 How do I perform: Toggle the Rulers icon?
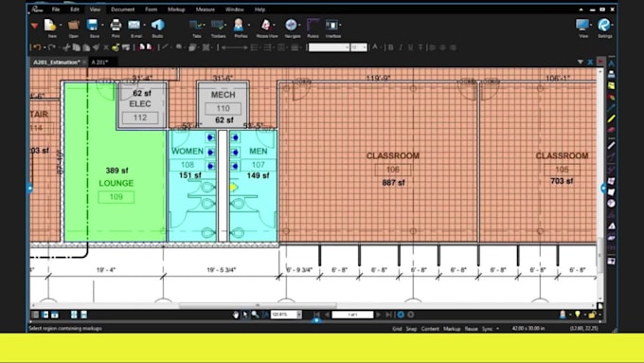point(313,25)
